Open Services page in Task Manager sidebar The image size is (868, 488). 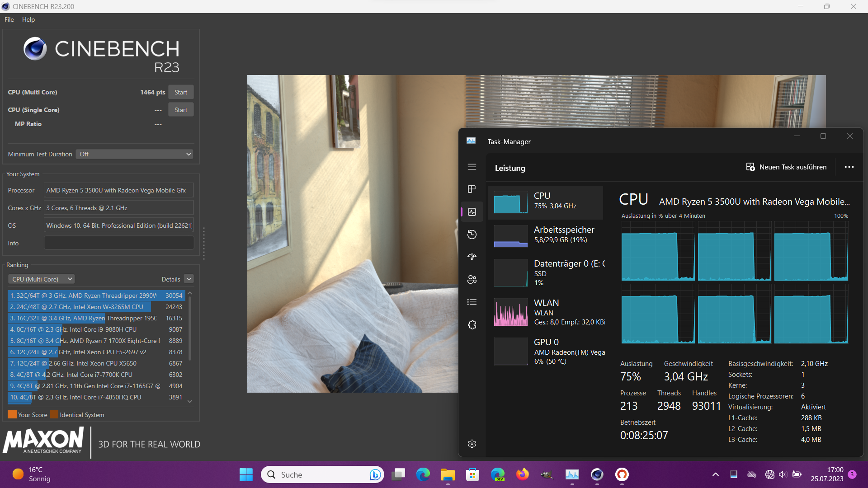point(472,325)
